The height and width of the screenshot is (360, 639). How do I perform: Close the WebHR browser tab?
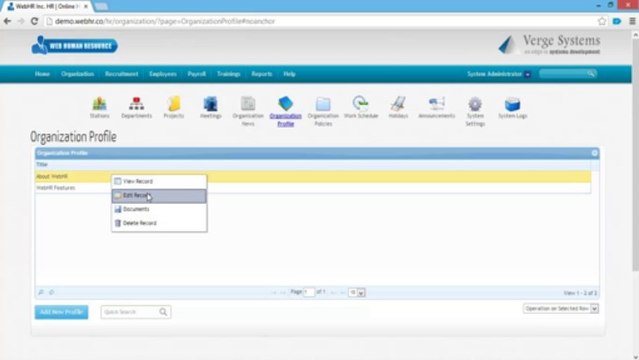(86, 7)
